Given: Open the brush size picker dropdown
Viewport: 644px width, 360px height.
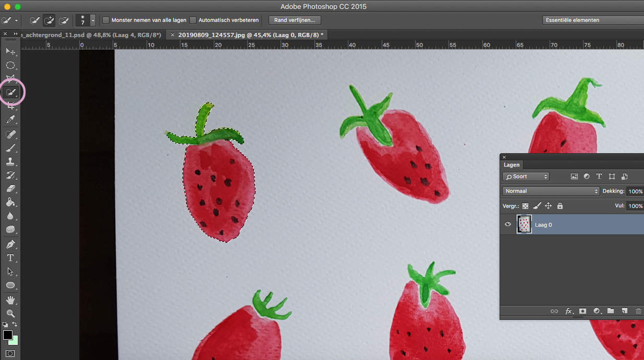Looking at the screenshot, I should [93, 20].
